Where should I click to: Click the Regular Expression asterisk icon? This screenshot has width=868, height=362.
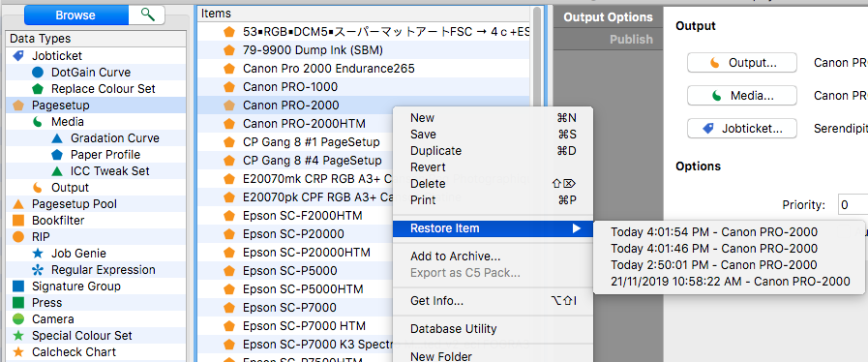point(38,269)
